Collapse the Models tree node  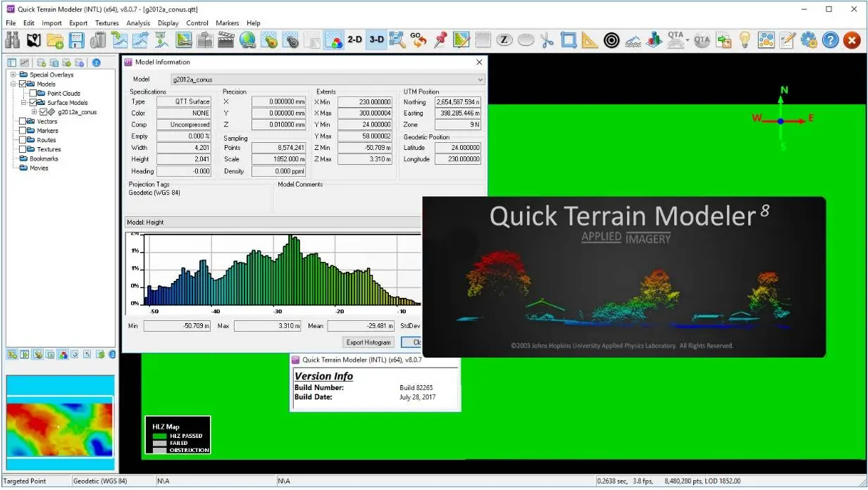pyautogui.click(x=13, y=84)
